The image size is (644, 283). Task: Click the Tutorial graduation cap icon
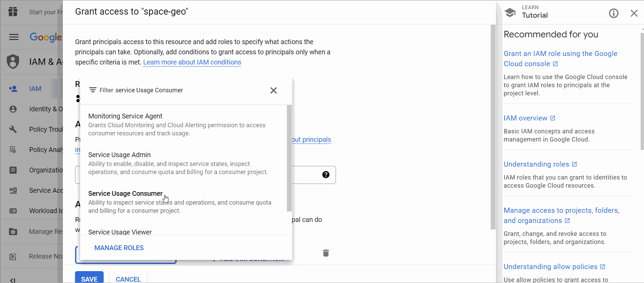[510, 13]
